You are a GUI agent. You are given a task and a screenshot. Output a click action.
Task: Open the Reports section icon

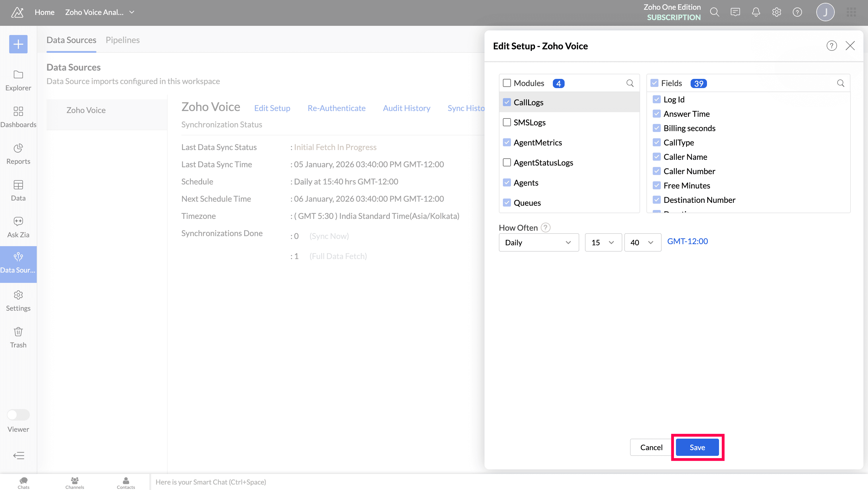(18, 149)
